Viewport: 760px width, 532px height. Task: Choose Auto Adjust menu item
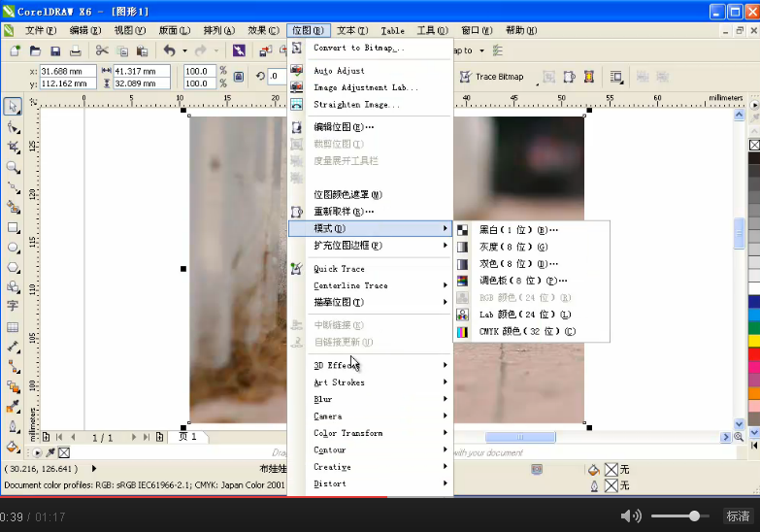click(x=371, y=71)
